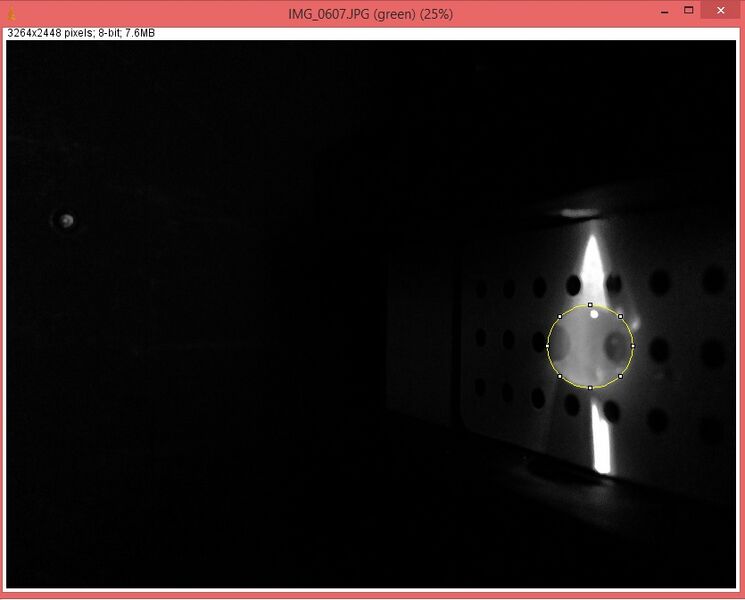Click the bright vertical streak below the oval
This screenshot has width=745, height=600.
click(602, 440)
